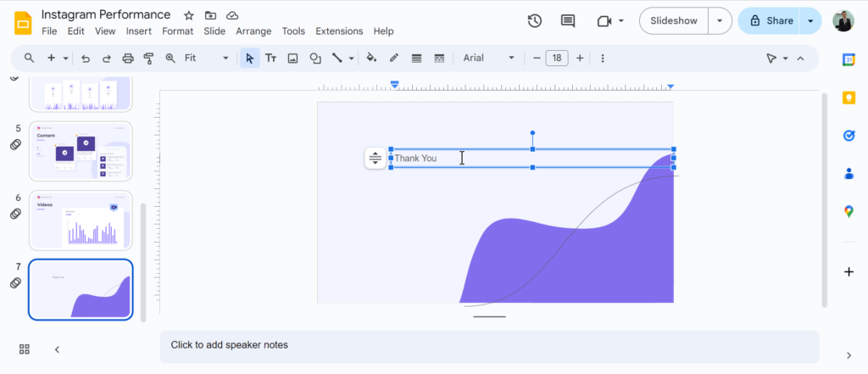Toggle grid view of slides

tap(25, 349)
